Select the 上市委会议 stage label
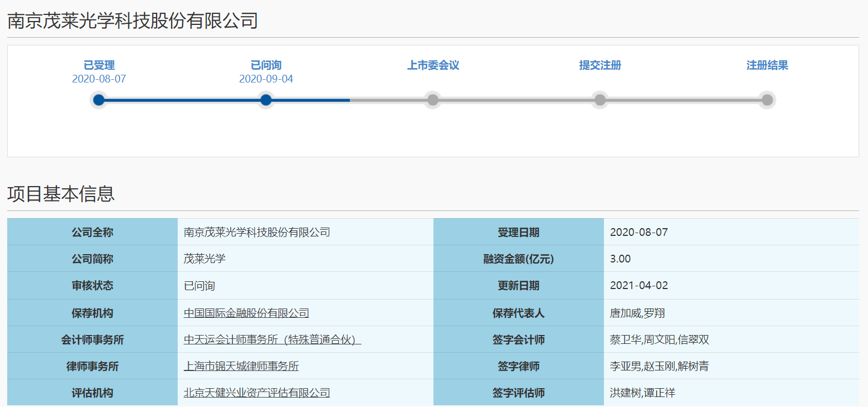The height and width of the screenshot is (407, 868). click(433, 65)
